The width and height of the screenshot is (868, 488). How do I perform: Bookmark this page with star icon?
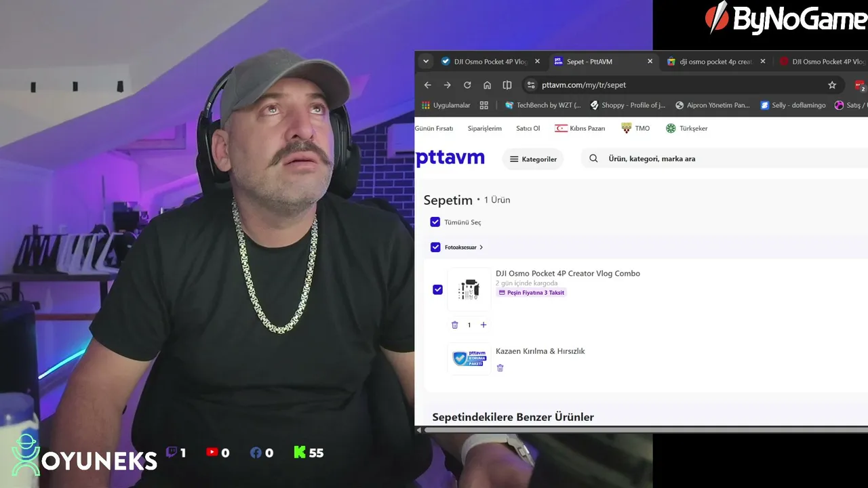pyautogui.click(x=832, y=85)
